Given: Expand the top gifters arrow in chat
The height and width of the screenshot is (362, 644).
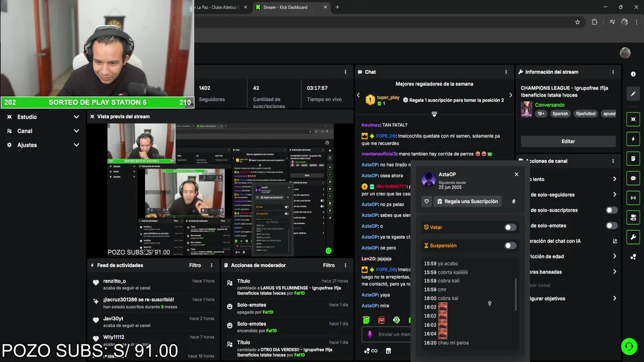Looking at the screenshot, I should pos(434,115).
